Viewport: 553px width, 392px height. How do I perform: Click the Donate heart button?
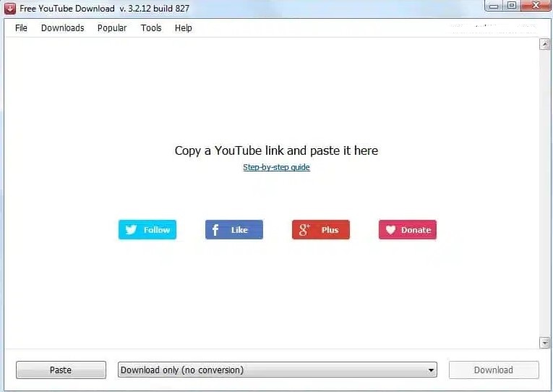click(408, 230)
